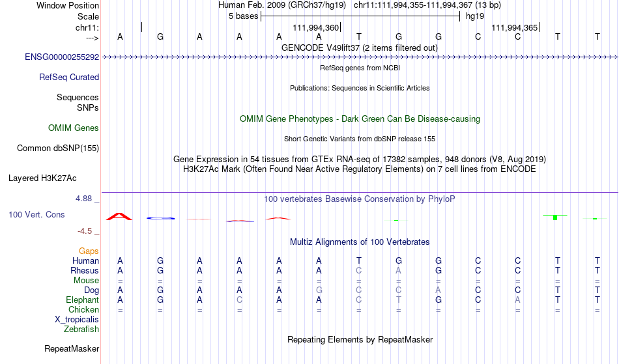Click RefSeq genes from NCBI title
Image resolution: width=619 pixels, height=364 pixels.
[x=360, y=68]
